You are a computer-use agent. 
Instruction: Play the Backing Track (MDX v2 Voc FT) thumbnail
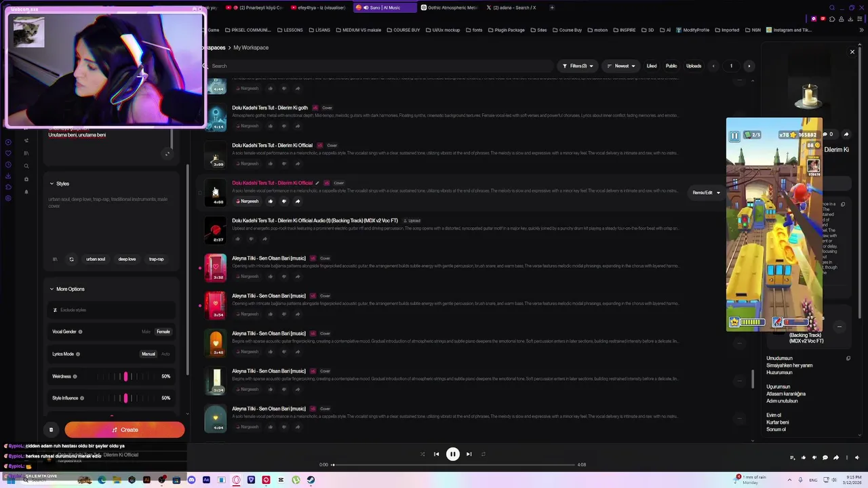216,230
